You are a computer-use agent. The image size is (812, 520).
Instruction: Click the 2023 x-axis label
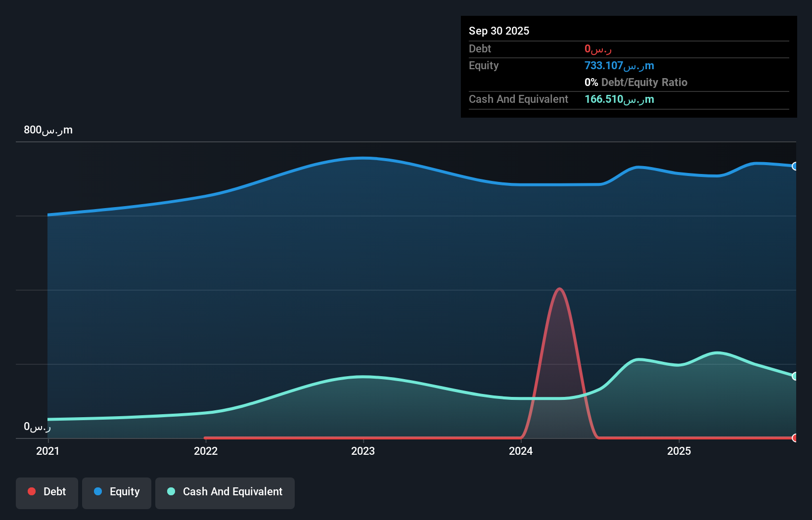[363, 451]
